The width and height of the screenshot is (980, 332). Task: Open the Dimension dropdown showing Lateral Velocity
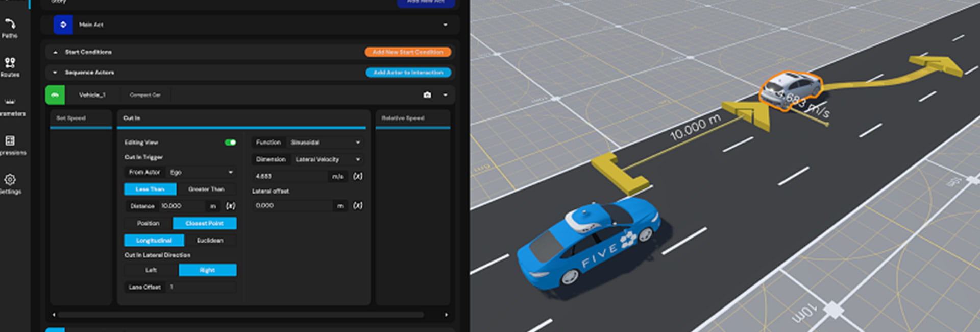tap(327, 159)
